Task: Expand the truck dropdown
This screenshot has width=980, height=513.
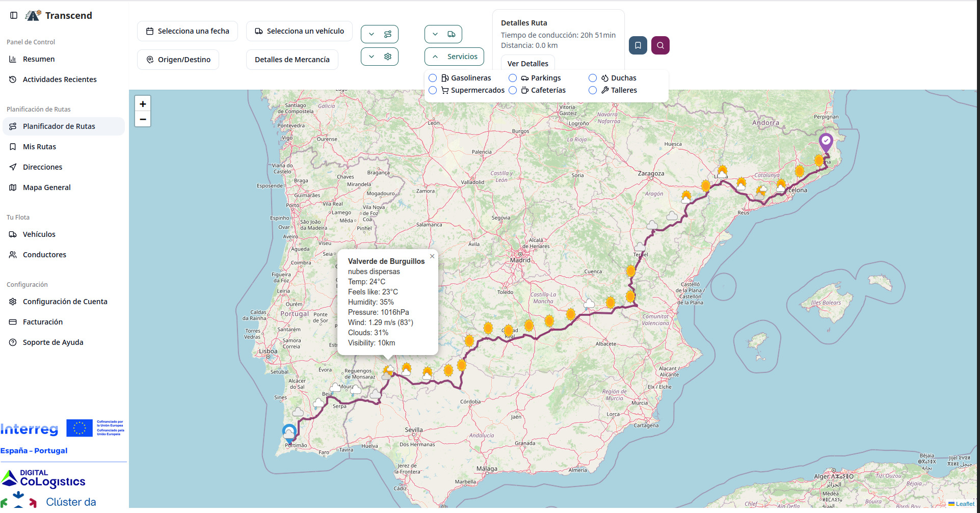Action: click(x=443, y=34)
